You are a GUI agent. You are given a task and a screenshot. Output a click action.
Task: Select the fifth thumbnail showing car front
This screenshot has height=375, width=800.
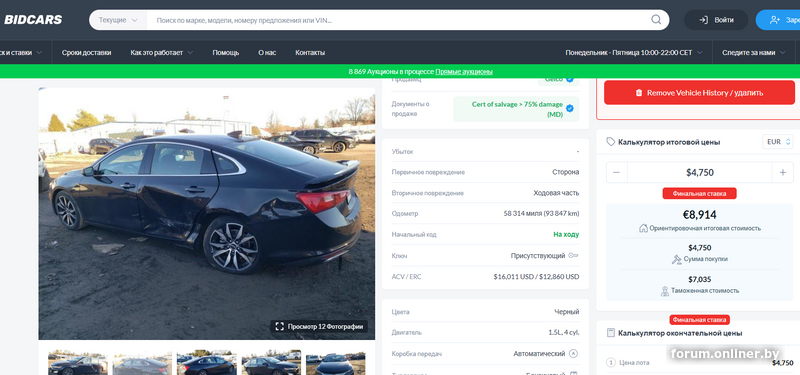pos(336,362)
